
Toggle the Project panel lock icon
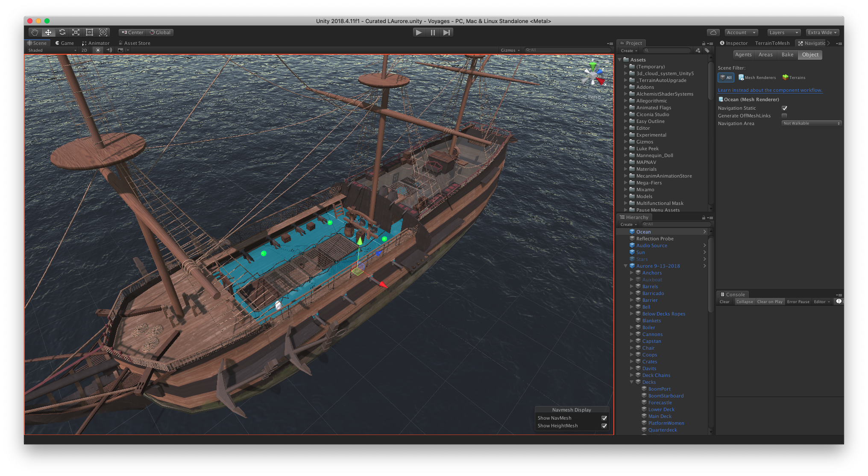click(x=704, y=44)
